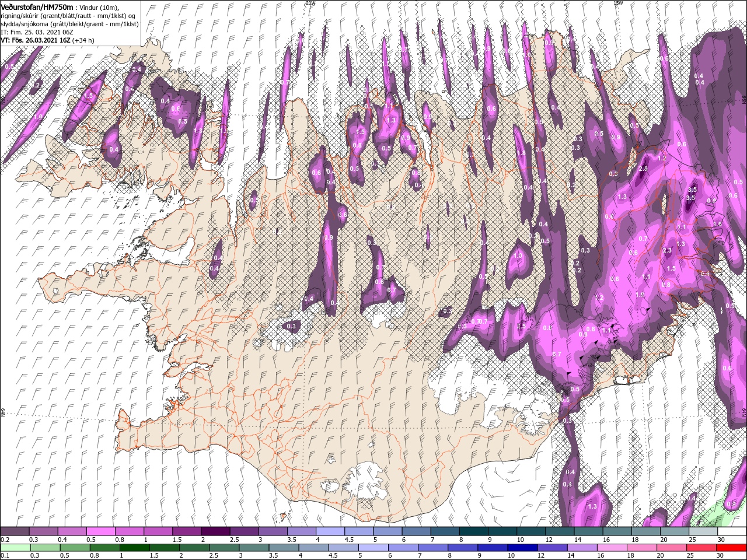Image resolution: width=747 pixels, height=560 pixels.
Task: Click the '2.8' precipitation value on the map
Action: 643,169
